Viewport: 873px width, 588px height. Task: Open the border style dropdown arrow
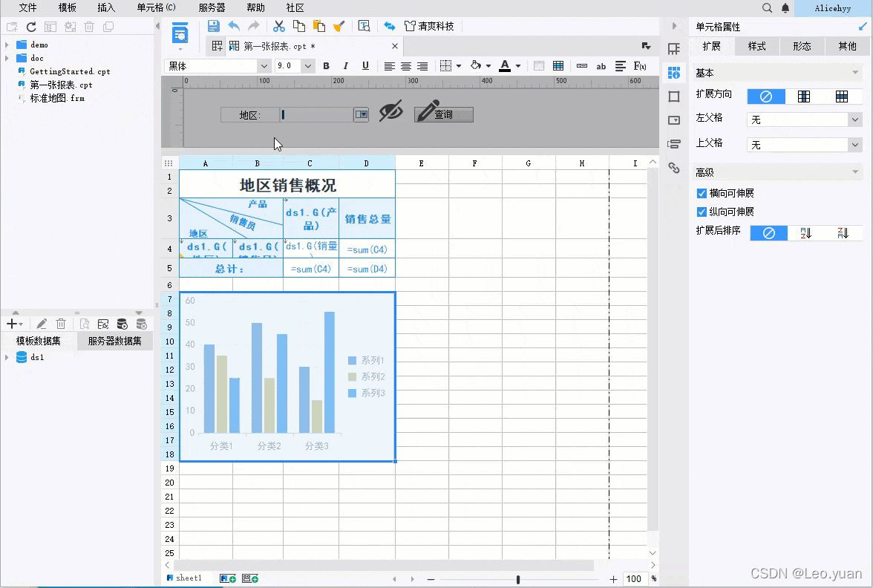pos(459,65)
